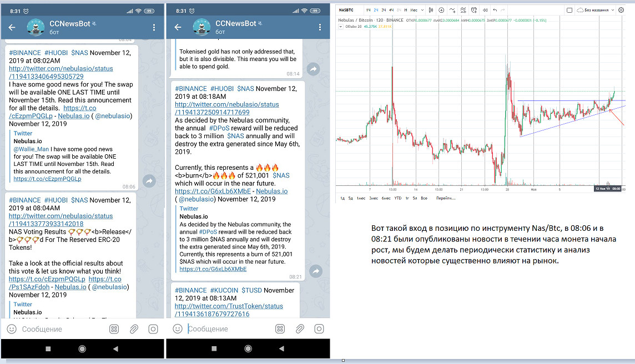Set chart range to 1мес

[x=361, y=199]
